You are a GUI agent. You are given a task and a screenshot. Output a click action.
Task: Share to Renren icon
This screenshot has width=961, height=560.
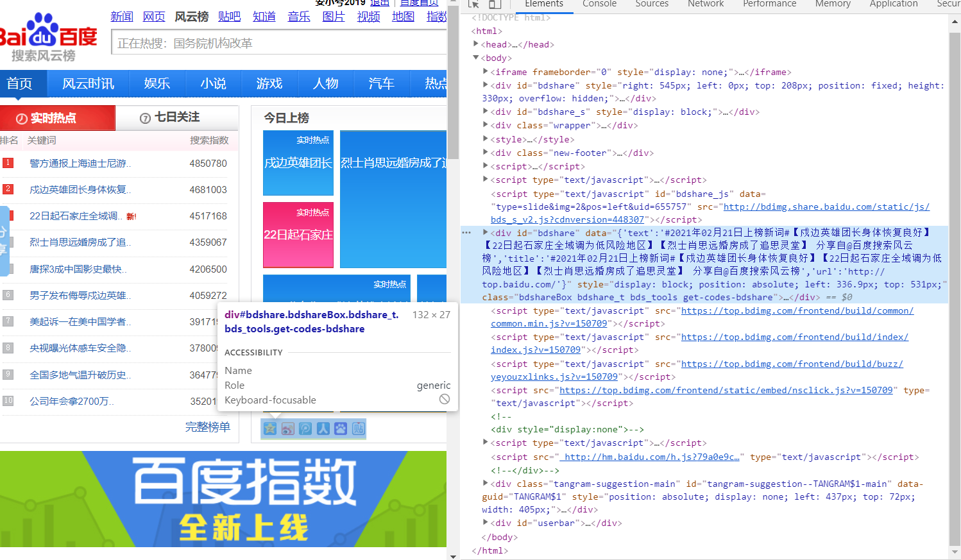(323, 428)
